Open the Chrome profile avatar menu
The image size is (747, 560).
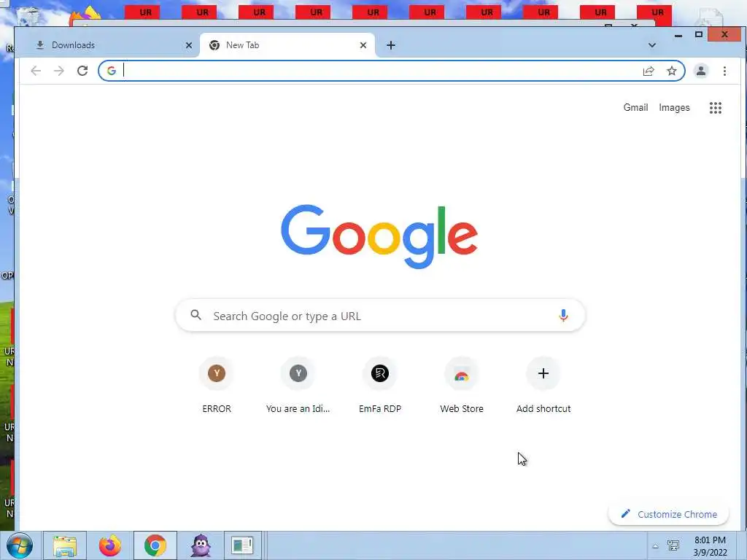pyautogui.click(x=701, y=71)
